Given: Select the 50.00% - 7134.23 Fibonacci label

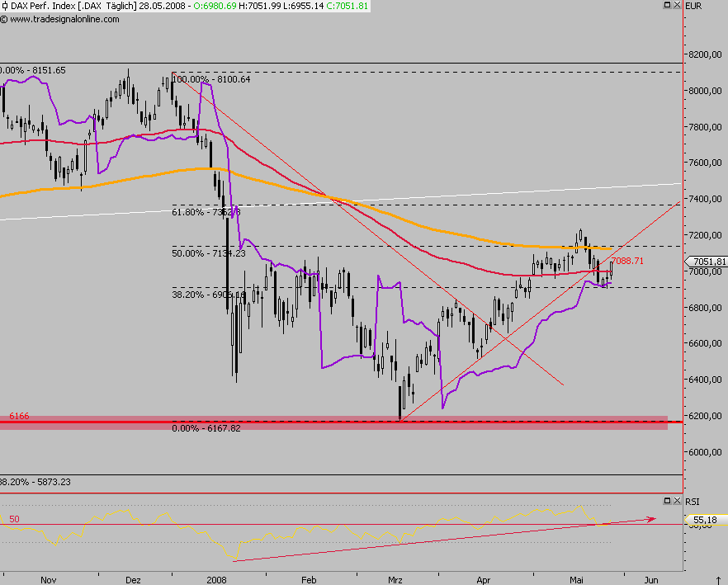Looking at the screenshot, I should pos(209,253).
